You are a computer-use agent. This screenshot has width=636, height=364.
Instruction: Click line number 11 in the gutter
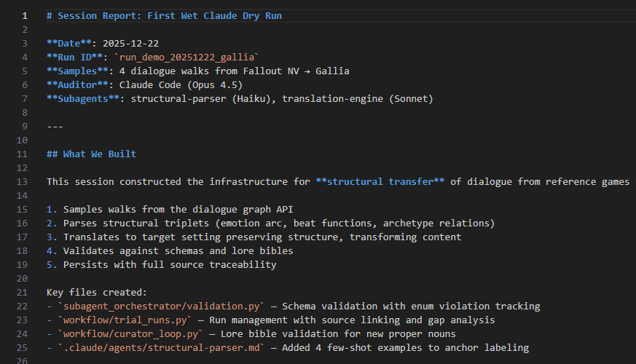(22, 154)
